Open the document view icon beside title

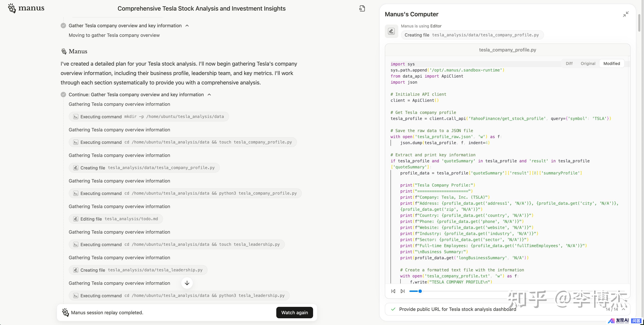tap(362, 9)
